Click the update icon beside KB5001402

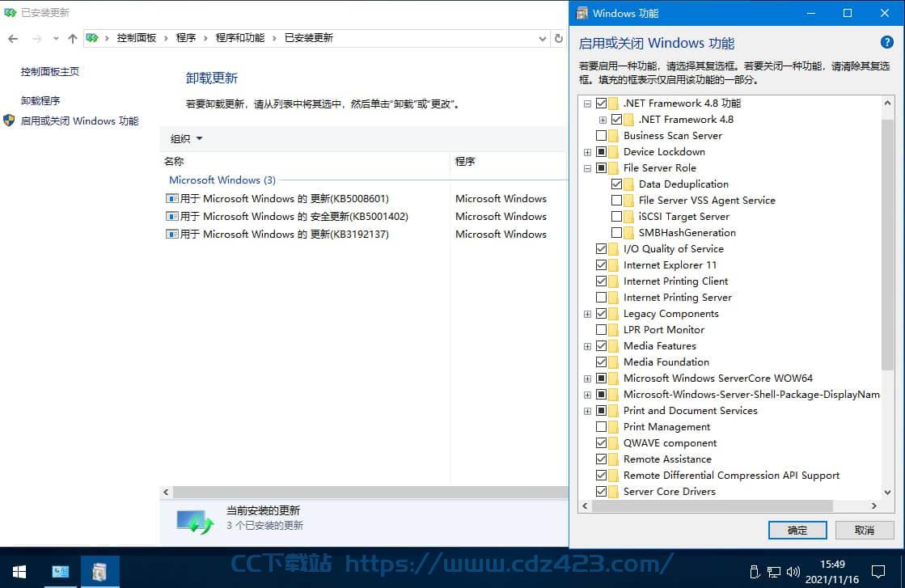172,217
